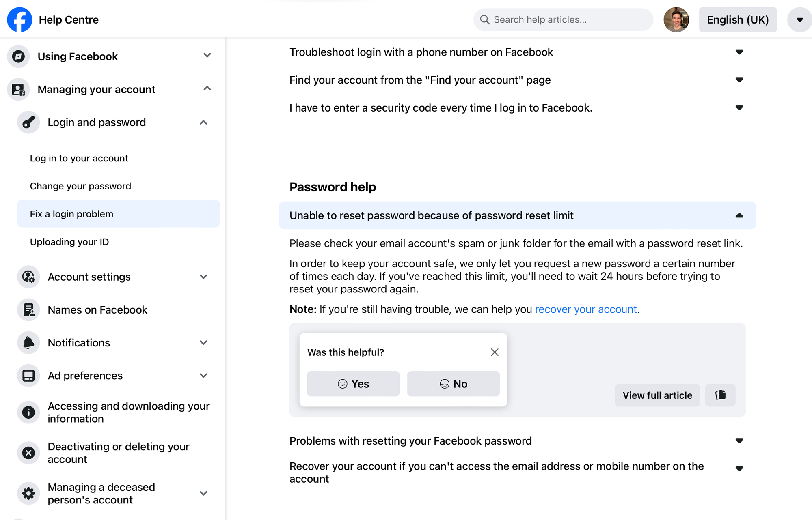Image resolution: width=812 pixels, height=520 pixels.
Task: Select Change your password in sidebar
Action: pyautogui.click(x=80, y=186)
